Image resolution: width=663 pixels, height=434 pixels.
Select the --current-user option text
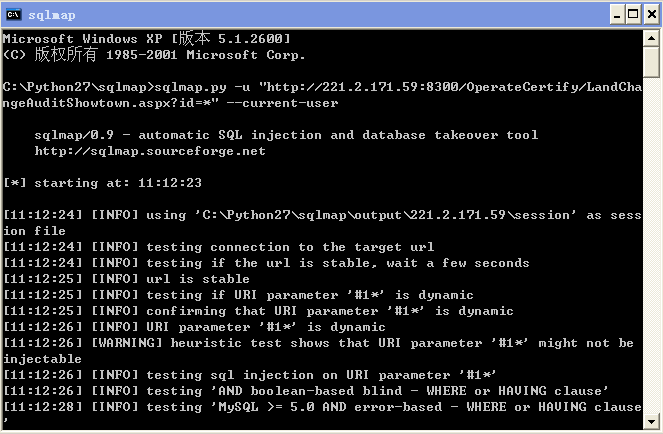[282, 103]
